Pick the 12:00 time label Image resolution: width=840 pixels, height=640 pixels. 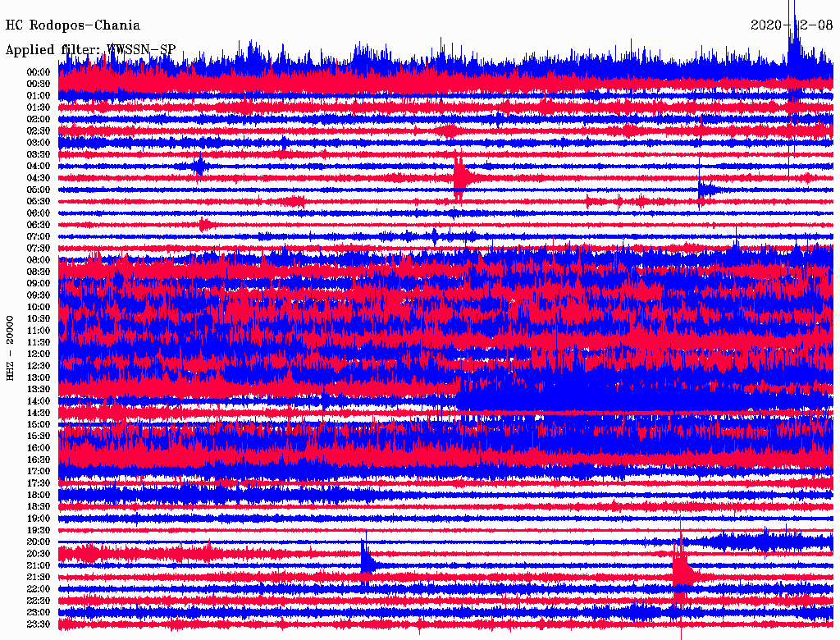coord(38,354)
